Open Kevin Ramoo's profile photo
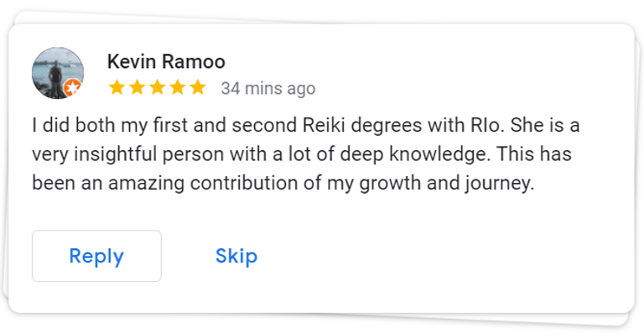644x333 pixels. coord(58,73)
